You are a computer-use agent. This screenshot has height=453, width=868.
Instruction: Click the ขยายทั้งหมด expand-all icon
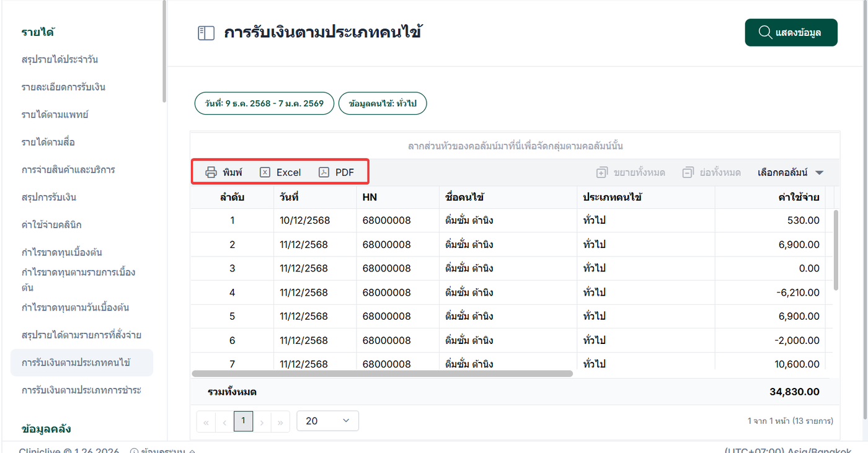click(601, 172)
